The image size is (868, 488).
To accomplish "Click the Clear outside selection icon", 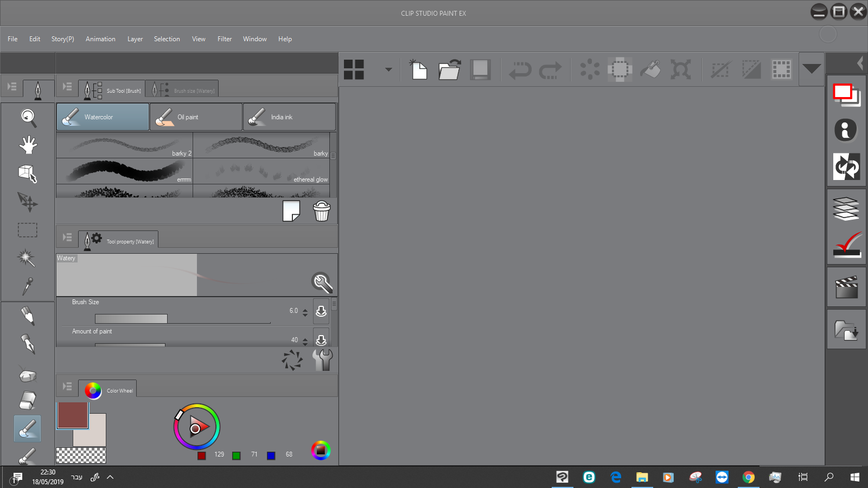I will tap(620, 69).
